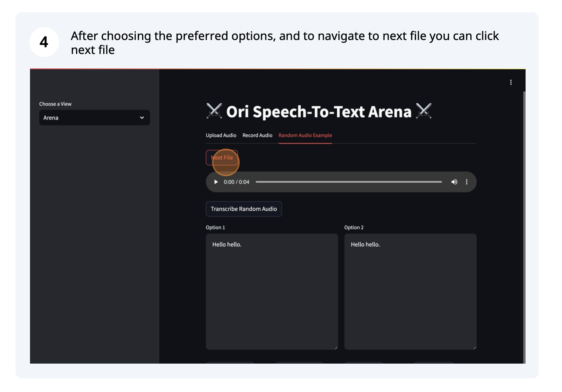Seek along the audio progress bar

pos(349,182)
